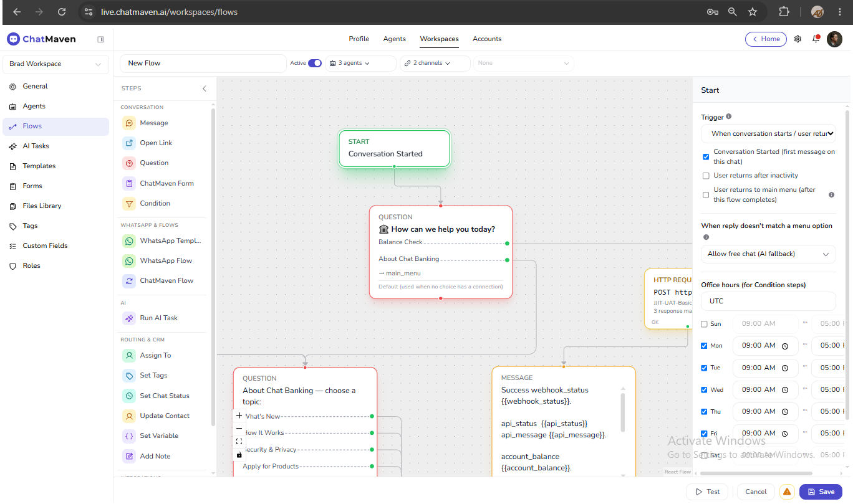
Task: Check User returns after inactivity
Action: pyautogui.click(x=706, y=176)
